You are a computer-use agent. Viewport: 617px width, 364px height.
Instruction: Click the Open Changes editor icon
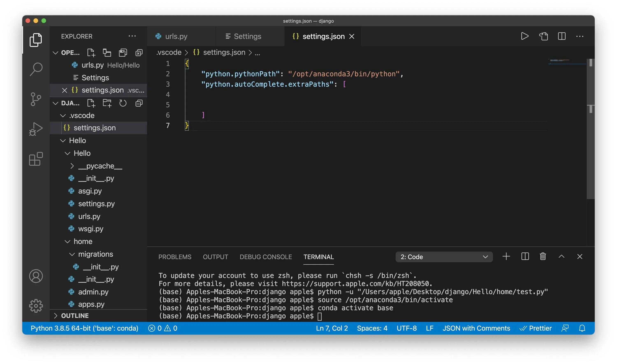tap(543, 36)
